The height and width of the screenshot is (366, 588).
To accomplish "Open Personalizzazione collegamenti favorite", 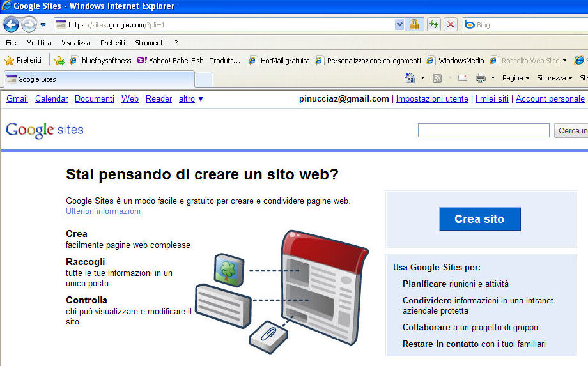I will click(368, 60).
